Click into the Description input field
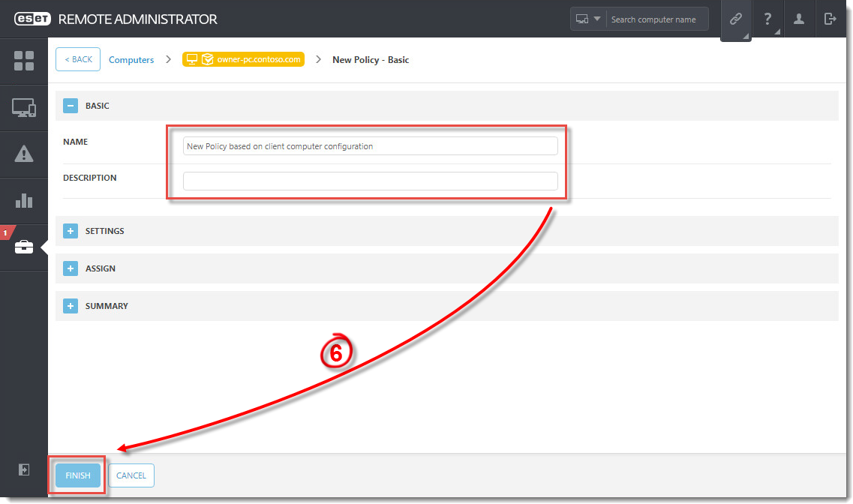Viewport: 853px width, 504px height. click(370, 181)
